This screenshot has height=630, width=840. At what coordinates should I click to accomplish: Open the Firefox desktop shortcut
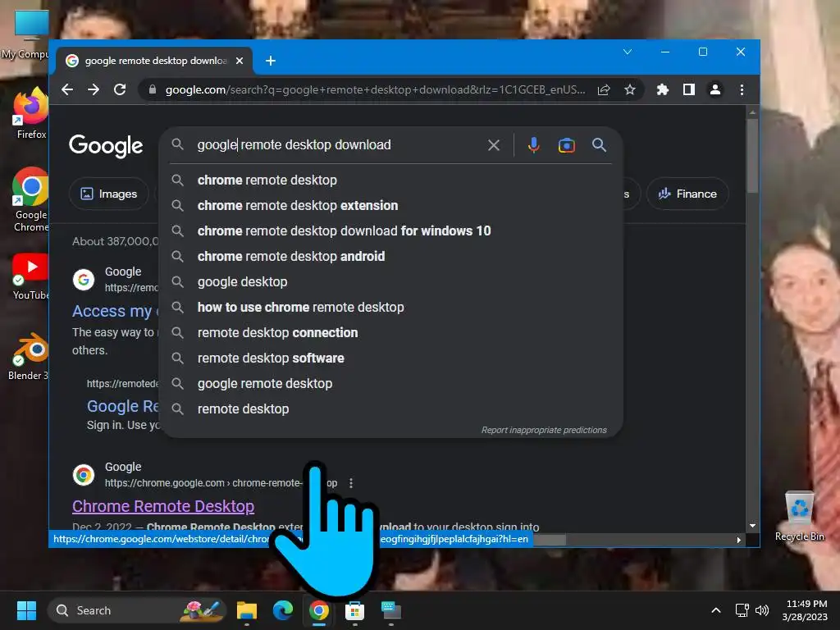(x=31, y=114)
